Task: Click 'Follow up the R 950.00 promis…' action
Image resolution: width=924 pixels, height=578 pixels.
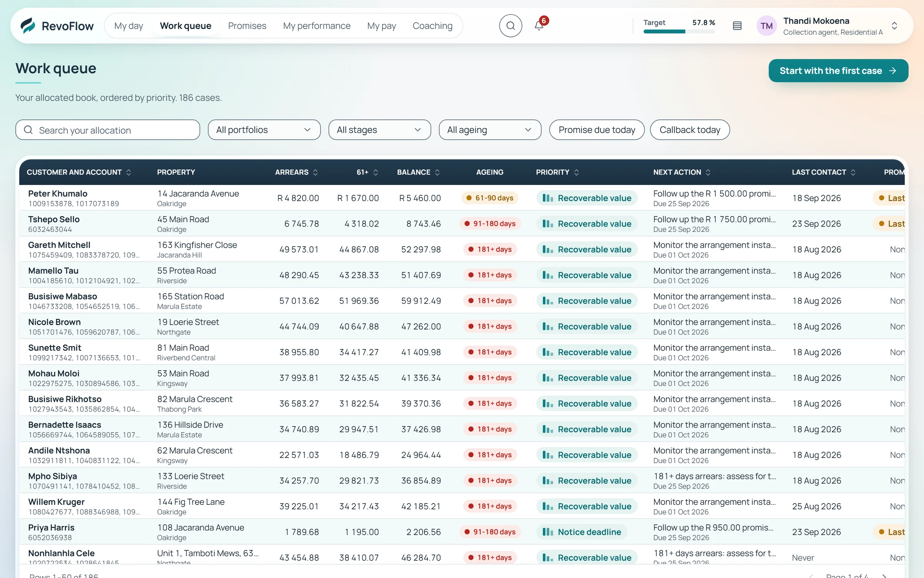Action: click(713, 528)
